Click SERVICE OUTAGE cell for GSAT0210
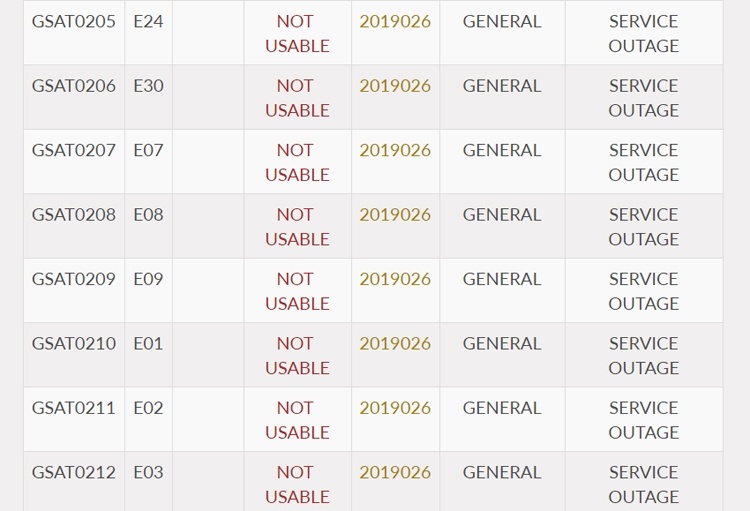The height and width of the screenshot is (511, 750). (x=643, y=356)
